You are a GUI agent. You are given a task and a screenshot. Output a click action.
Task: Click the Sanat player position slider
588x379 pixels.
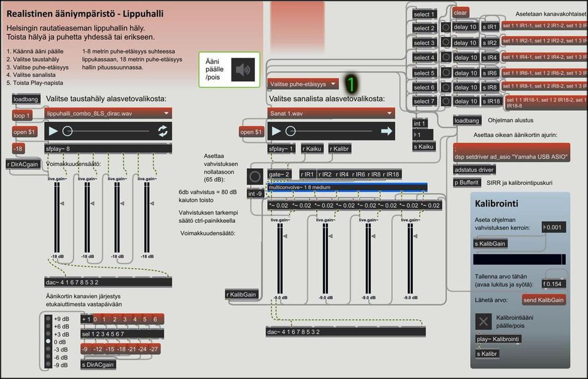point(331,131)
